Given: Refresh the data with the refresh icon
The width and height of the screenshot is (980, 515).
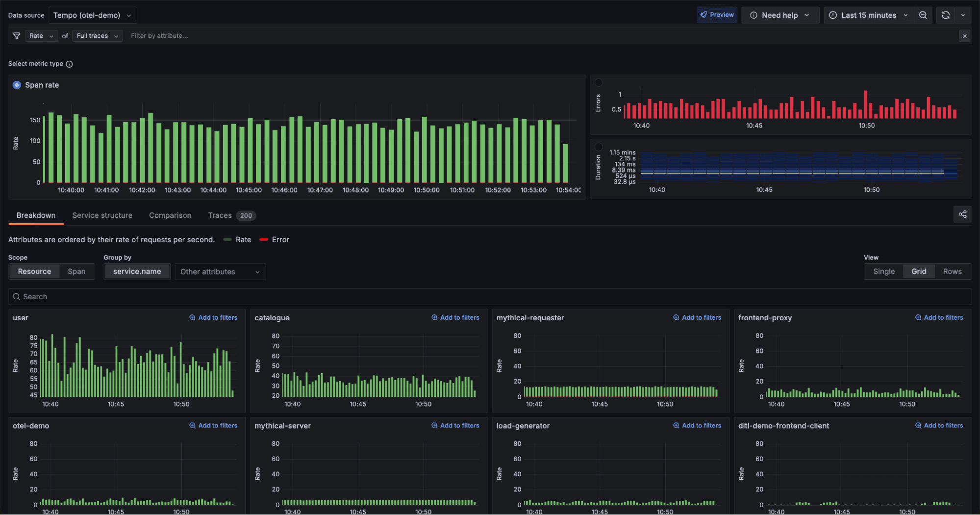Looking at the screenshot, I should [x=945, y=15].
